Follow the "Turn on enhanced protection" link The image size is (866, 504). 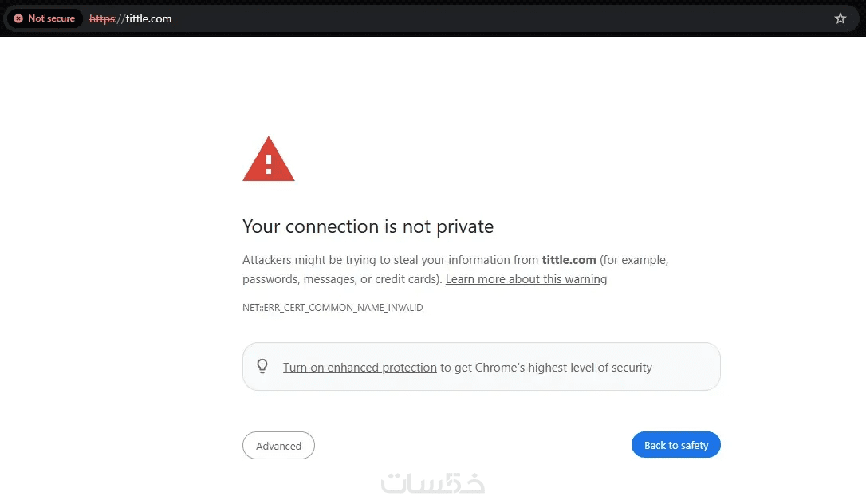(360, 368)
